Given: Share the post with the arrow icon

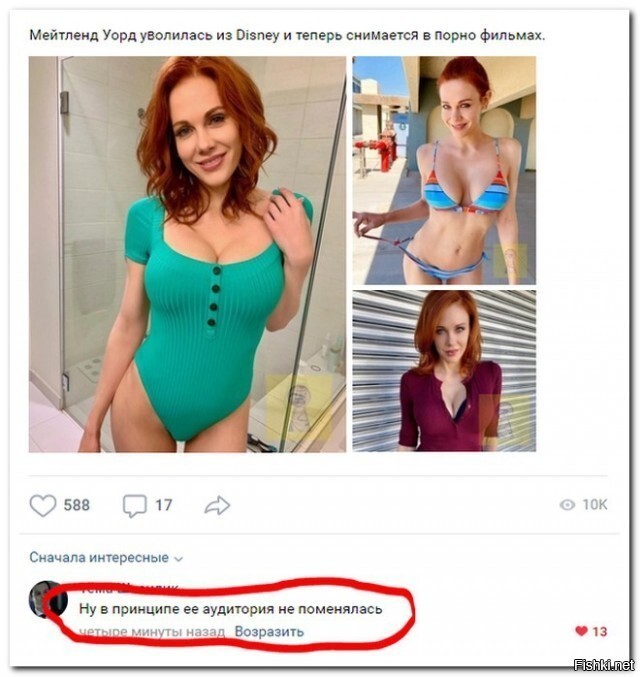Looking at the screenshot, I should pos(217,505).
